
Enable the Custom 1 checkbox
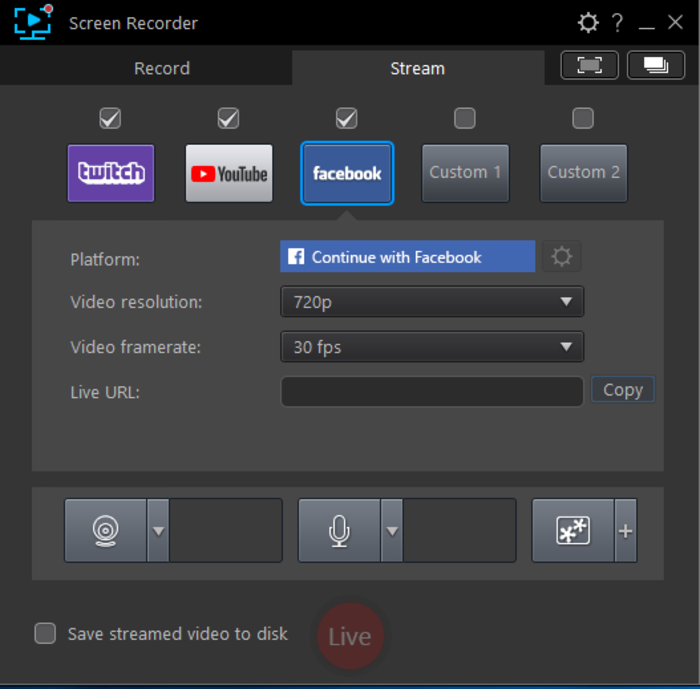(x=465, y=119)
